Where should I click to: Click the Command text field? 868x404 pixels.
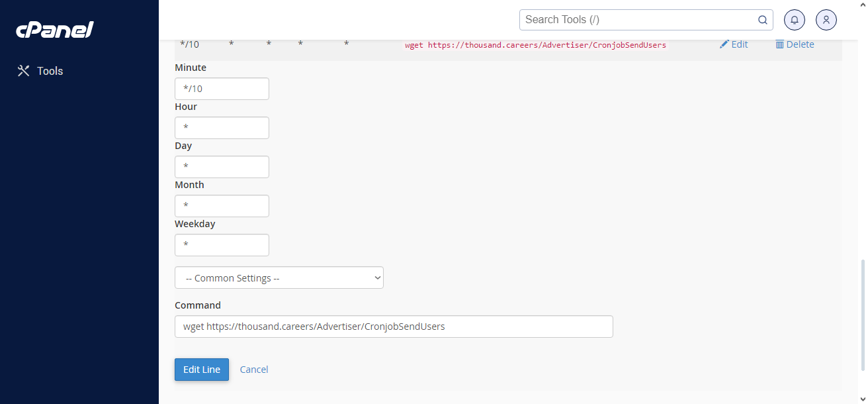pyautogui.click(x=394, y=327)
